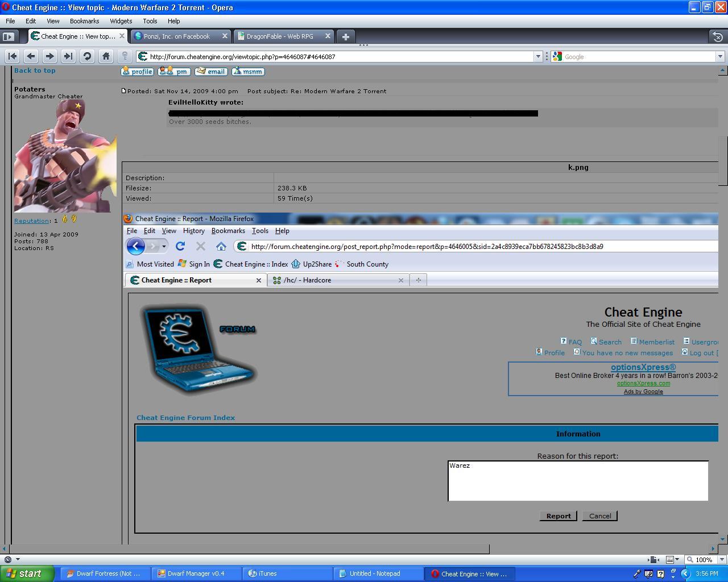This screenshot has width=728, height=582.
Task: Click the first reputation badge icon
Action: [65, 219]
